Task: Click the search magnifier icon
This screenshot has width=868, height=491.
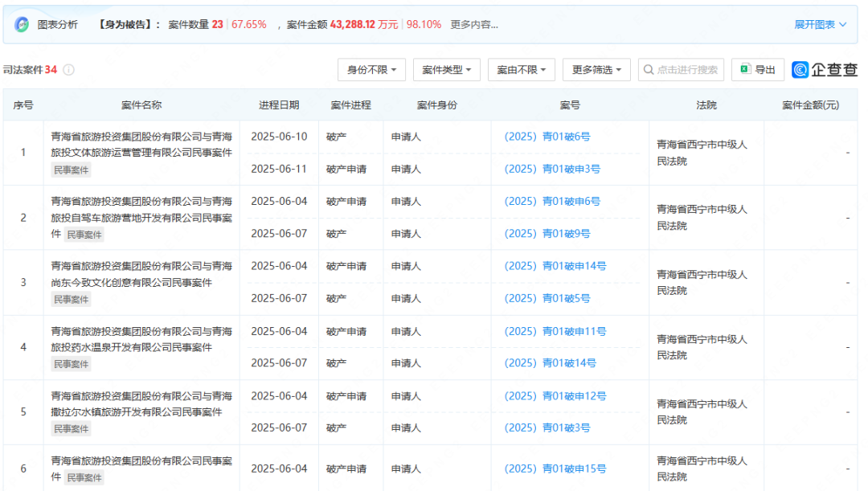Action: click(648, 70)
